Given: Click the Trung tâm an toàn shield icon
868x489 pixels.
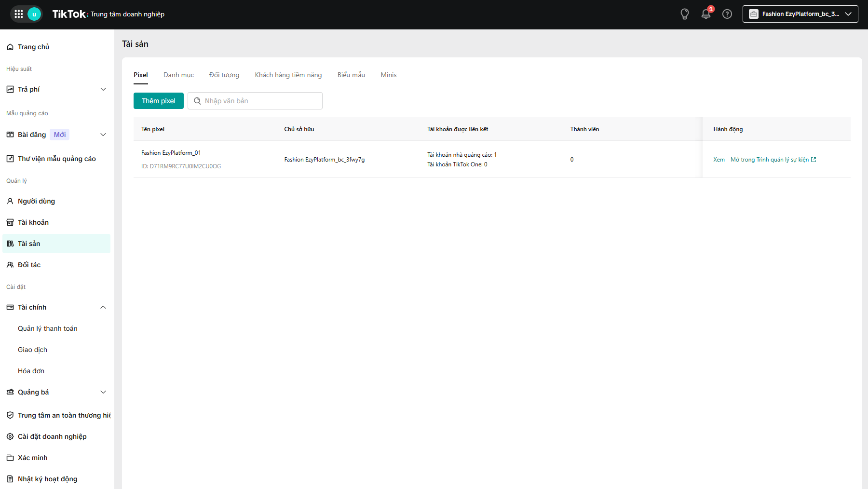Looking at the screenshot, I should click(10, 415).
